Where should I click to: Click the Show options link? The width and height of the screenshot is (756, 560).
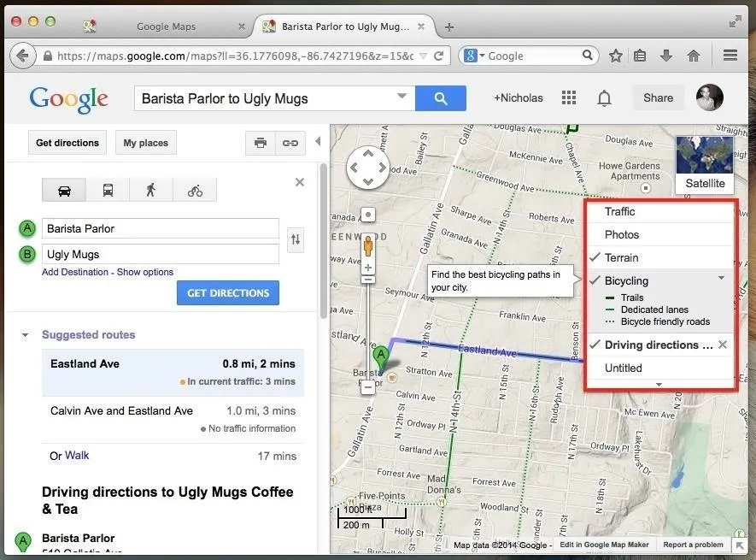coord(144,272)
